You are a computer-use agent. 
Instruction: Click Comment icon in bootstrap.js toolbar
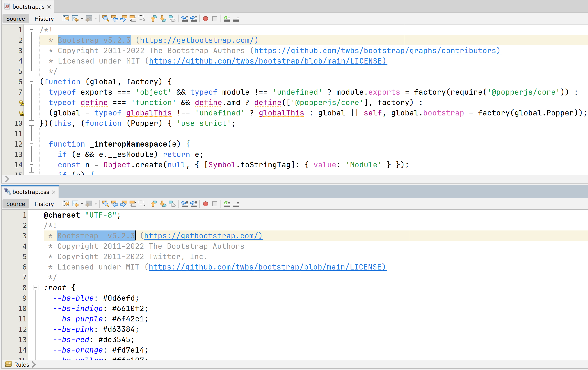coord(227,19)
